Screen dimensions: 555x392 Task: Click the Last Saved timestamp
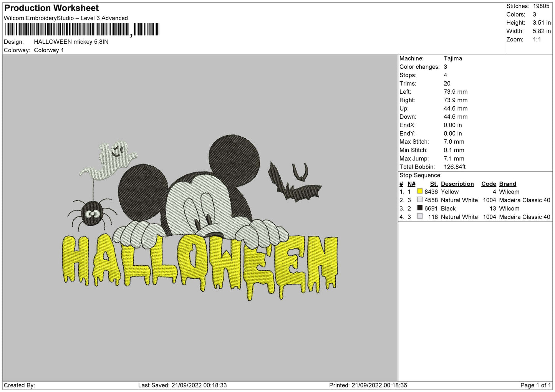coord(182,385)
